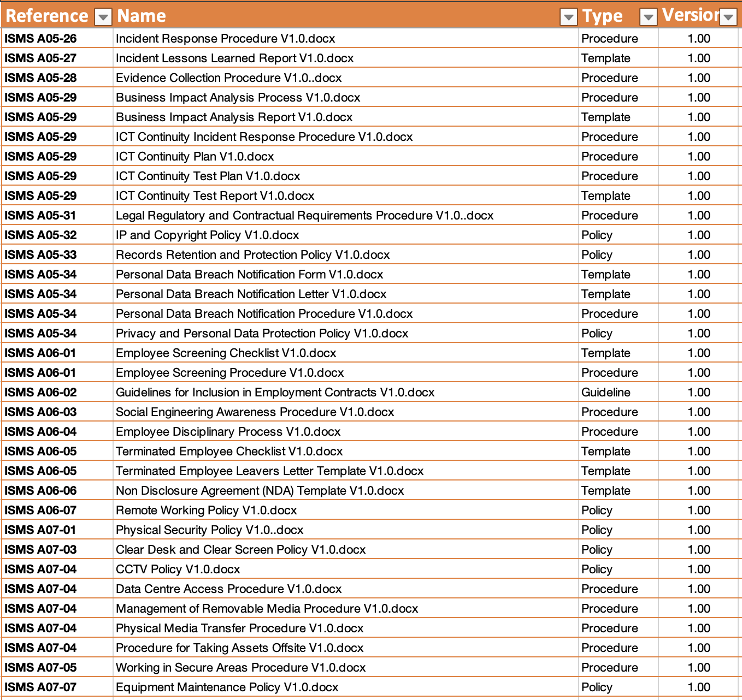This screenshot has width=742, height=700.
Task: Select Clear Desk and Clear Screen Policy
Action: pyautogui.click(x=346, y=550)
